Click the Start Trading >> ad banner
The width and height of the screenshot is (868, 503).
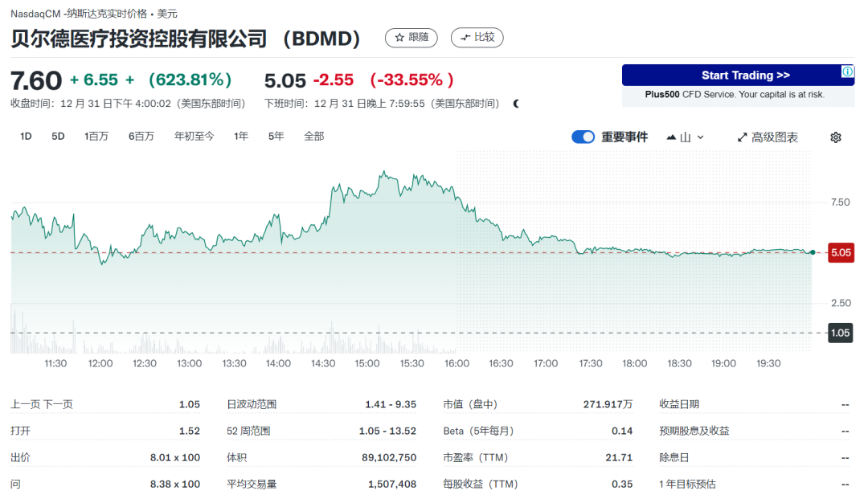coord(738,76)
